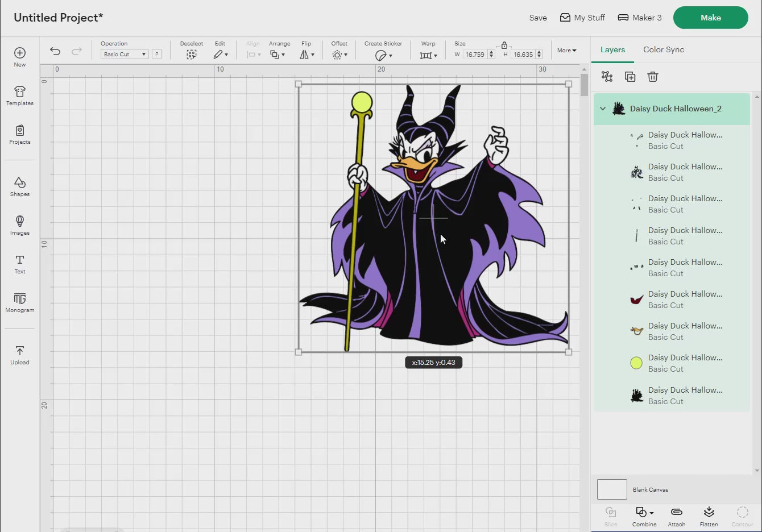Select the bottom black silhouette layer

point(672,396)
